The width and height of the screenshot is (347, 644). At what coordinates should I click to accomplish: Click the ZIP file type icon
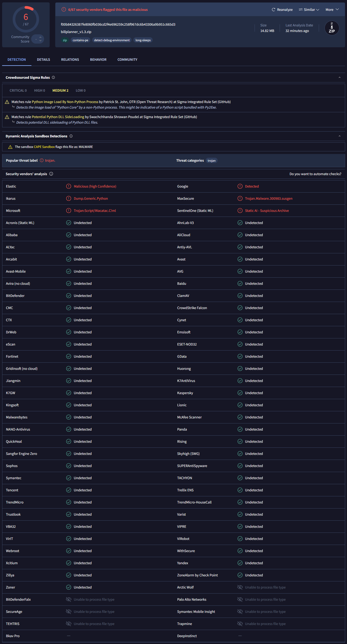click(x=332, y=28)
